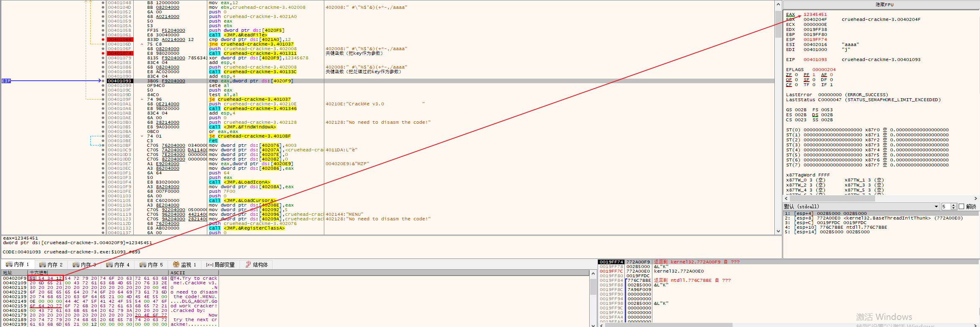Image resolution: width=980 pixels, height=327 pixels.
Task: Select the 内存 5 dump tab
Action: [x=151, y=265]
